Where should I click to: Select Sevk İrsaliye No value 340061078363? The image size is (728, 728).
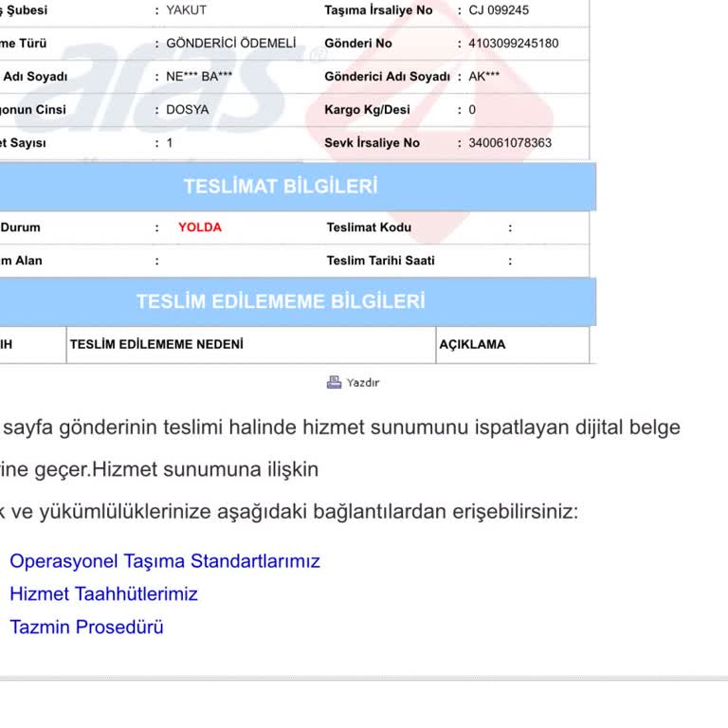click(x=510, y=142)
